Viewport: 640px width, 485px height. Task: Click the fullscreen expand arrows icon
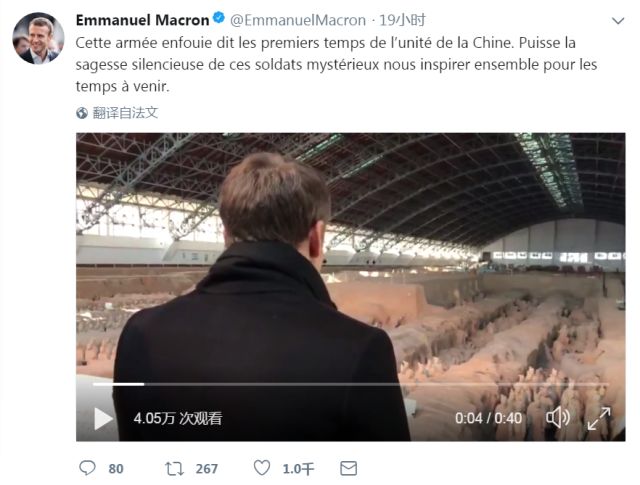tap(599, 418)
